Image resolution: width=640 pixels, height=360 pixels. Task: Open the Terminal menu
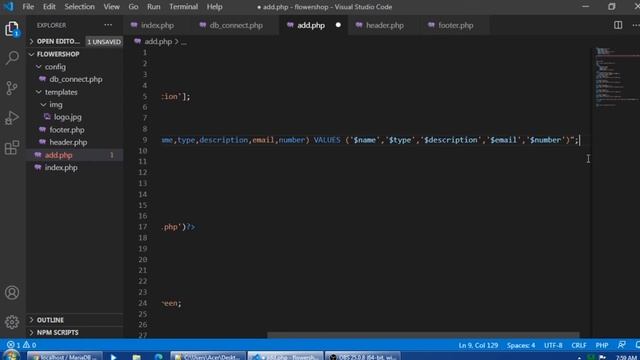coord(183,7)
